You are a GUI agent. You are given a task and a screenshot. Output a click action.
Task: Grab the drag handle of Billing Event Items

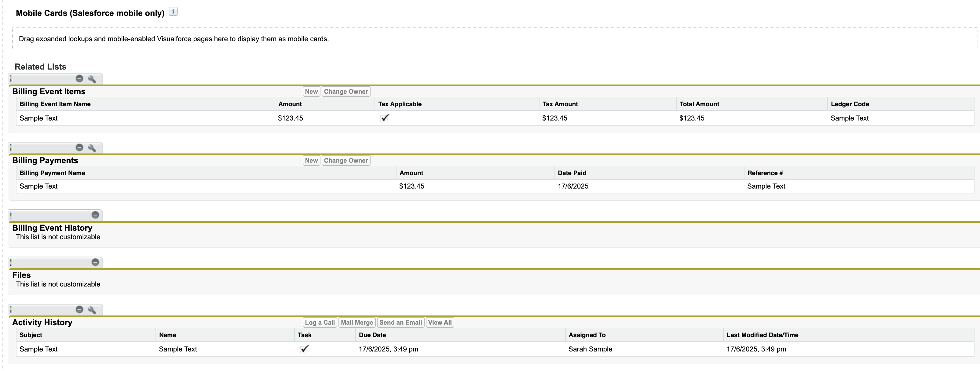click(11, 79)
